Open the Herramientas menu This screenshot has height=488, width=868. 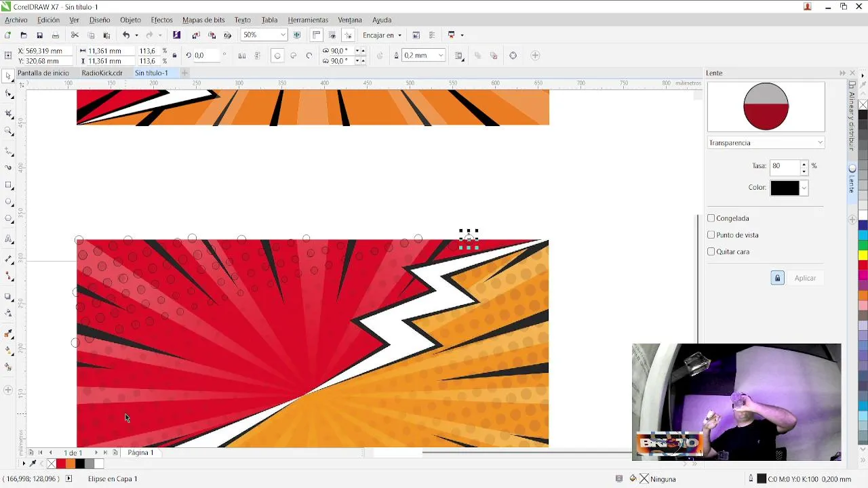pos(308,20)
